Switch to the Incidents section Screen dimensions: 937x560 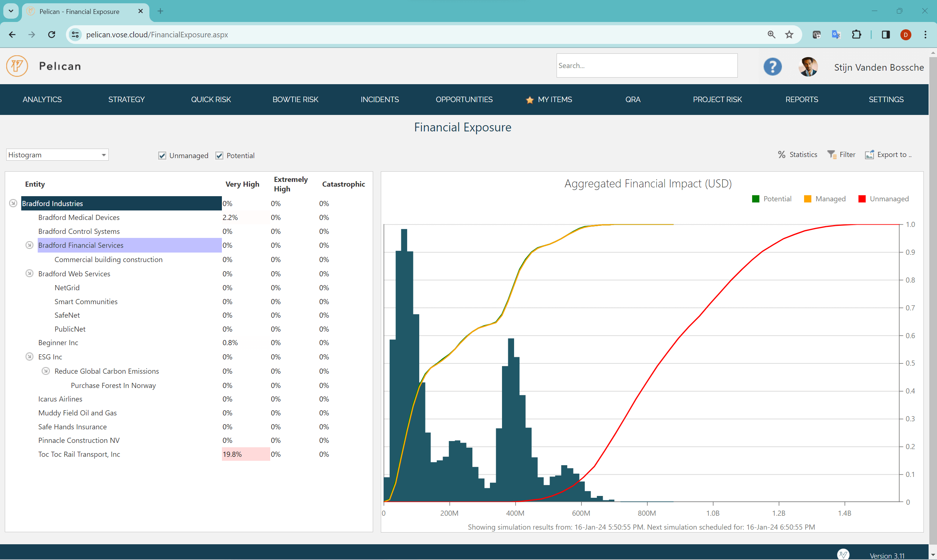click(x=380, y=100)
